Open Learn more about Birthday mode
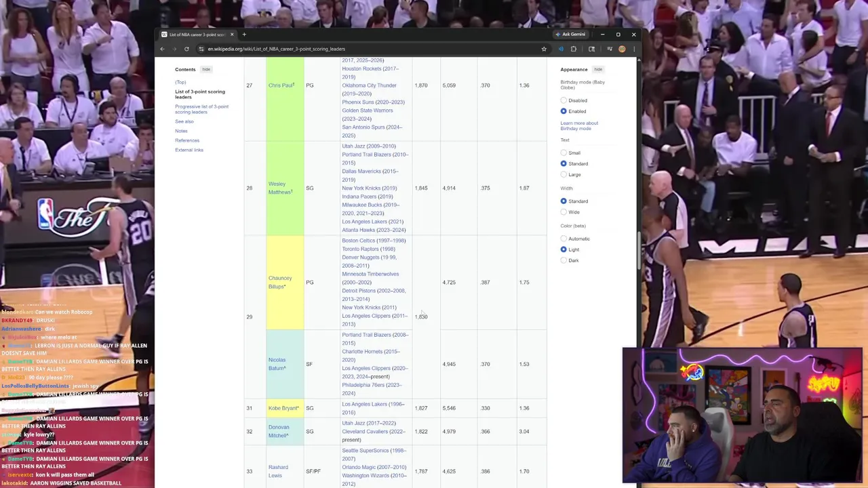868x488 pixels. click(579, 126)
